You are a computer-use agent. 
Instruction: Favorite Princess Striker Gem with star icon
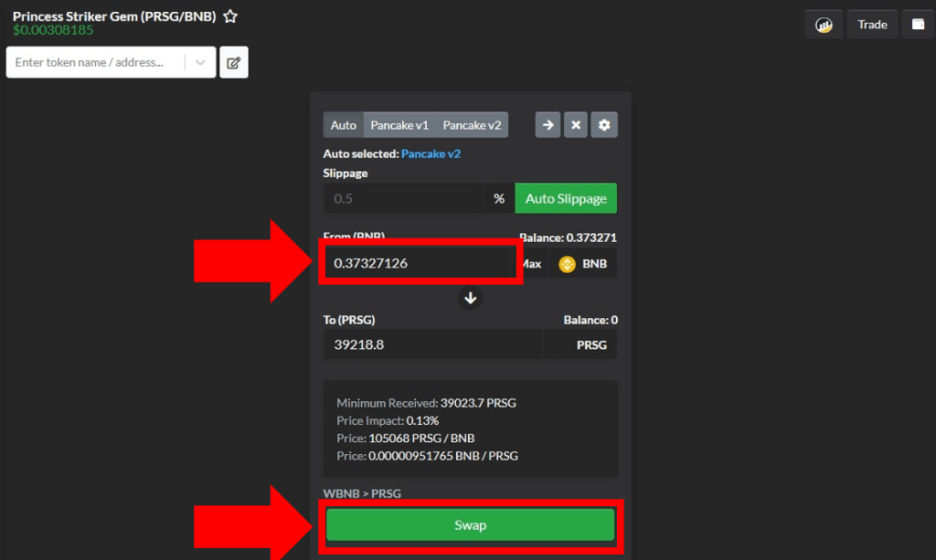click(x=230, y=16)
